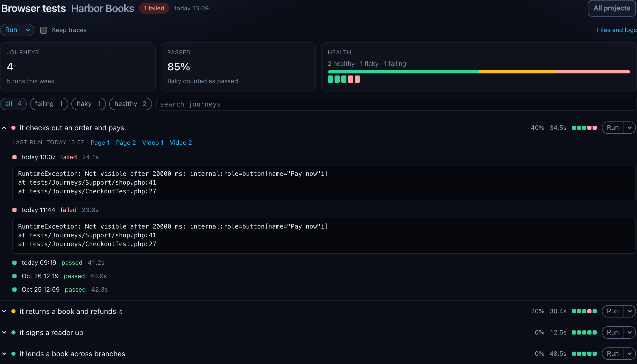637x364 pixels.
Task: Filter journeys by flaky
Action: click(x=88, y=104)
